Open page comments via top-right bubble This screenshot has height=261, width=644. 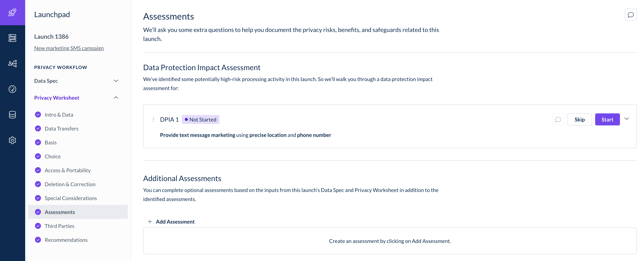[x=630, y=15]
